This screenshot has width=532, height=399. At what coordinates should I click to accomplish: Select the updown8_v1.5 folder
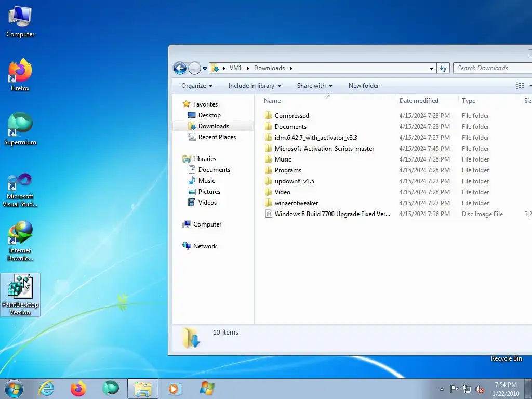294,181
